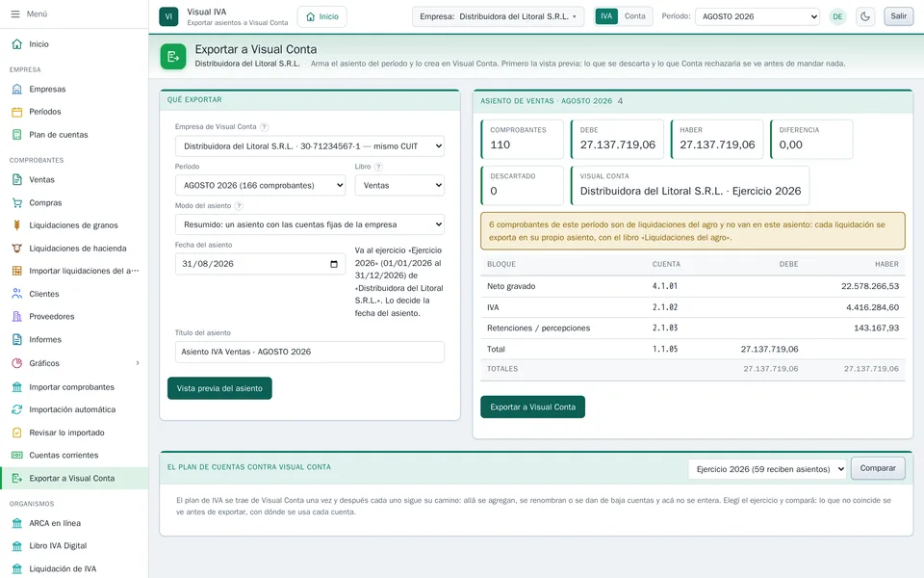The width and height of the screenshot is (924, 578).
Task: Click the Salir button
Action: (x=899, y=16)
